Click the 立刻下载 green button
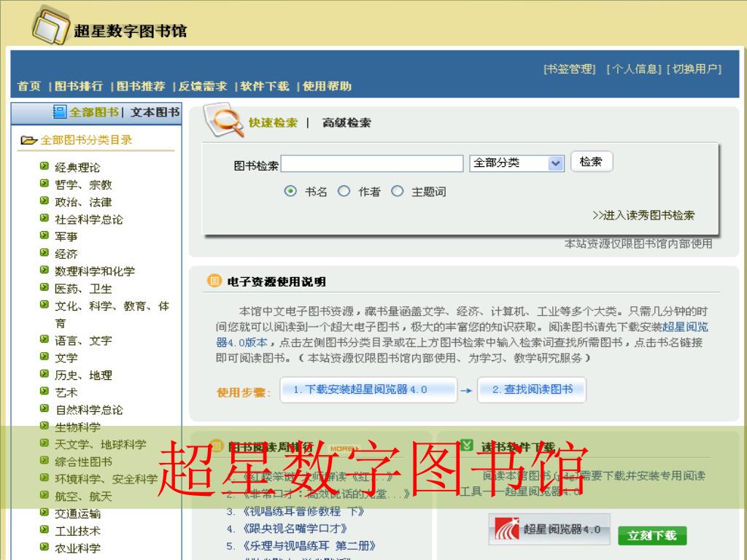Viewport: 747px width, 560px height. tap(652, 535)
